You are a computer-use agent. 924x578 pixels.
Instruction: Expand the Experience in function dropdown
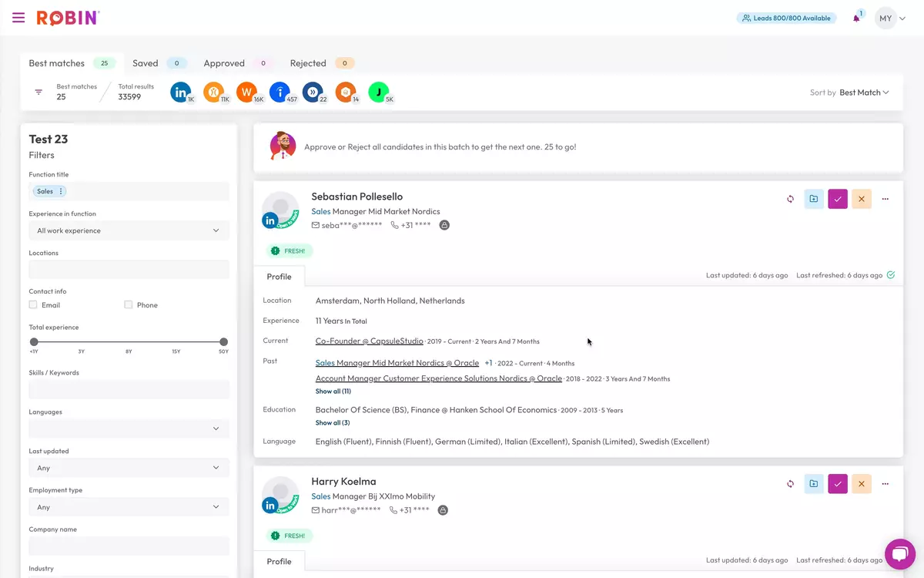point(129,230)
